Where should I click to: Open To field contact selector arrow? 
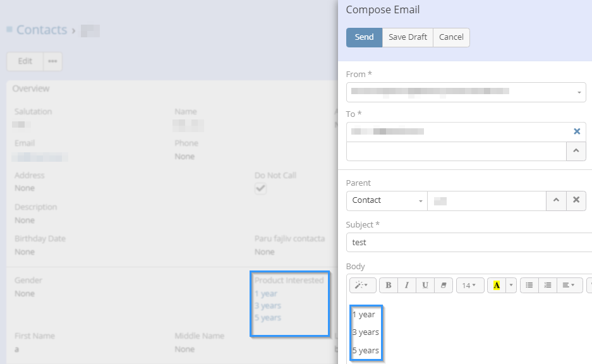(576, 151)
